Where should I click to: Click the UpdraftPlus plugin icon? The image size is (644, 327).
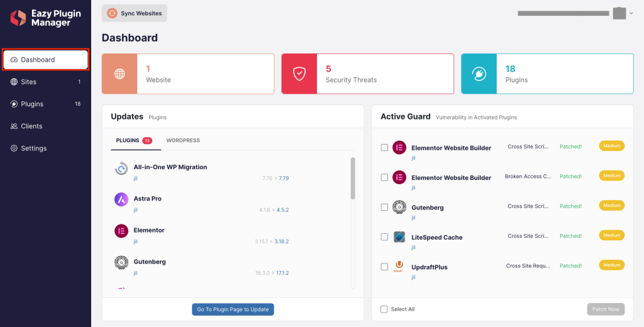pos(399,267)
